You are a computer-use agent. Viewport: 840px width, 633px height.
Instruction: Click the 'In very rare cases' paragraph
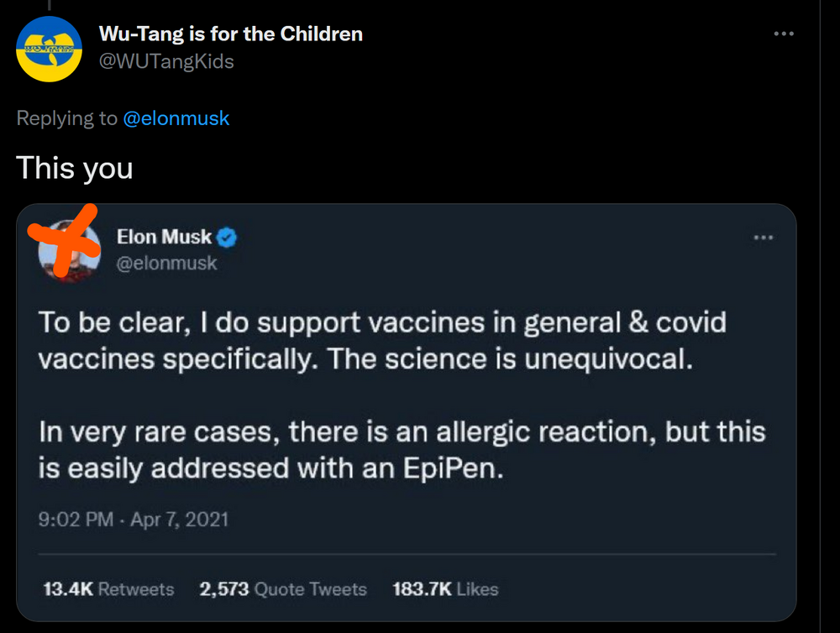point(402,451)
